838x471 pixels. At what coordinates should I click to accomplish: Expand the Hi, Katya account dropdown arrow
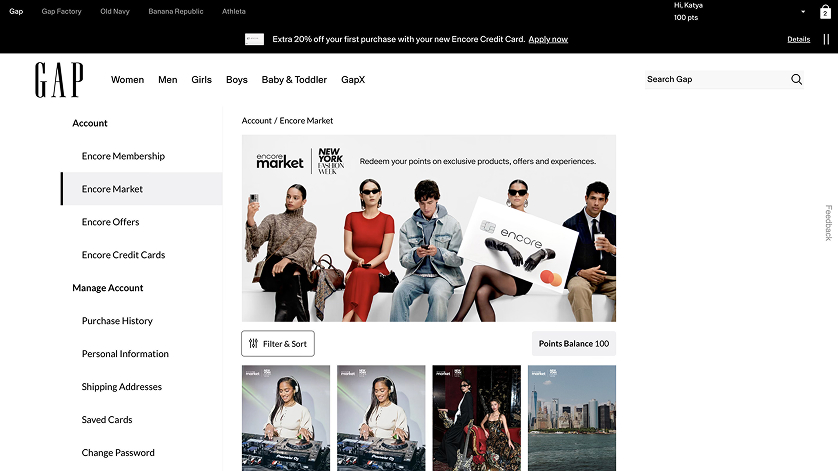tap(803, 12)
